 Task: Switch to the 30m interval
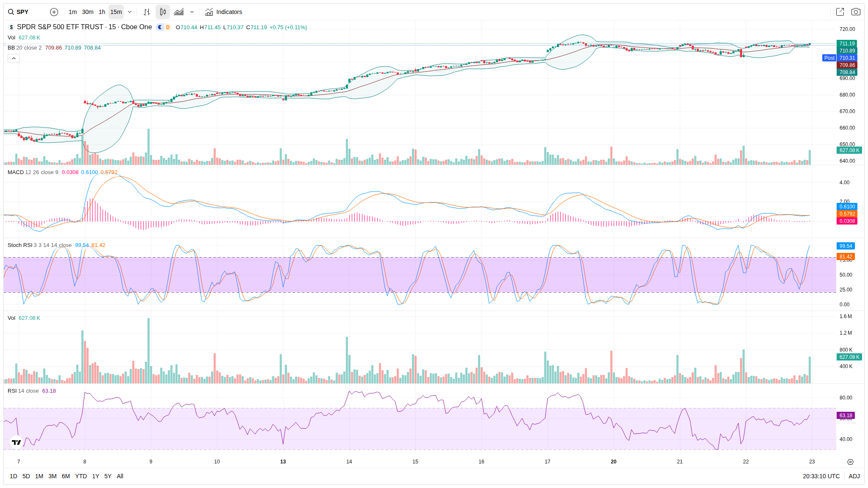(x=87, y=12)
